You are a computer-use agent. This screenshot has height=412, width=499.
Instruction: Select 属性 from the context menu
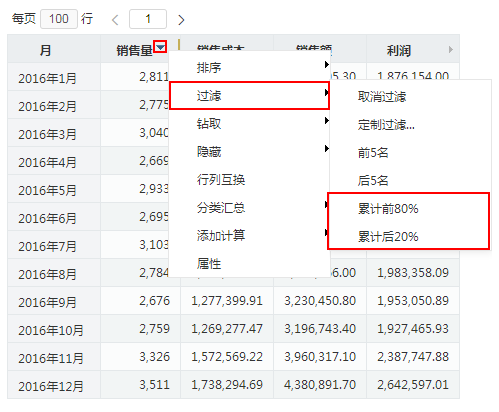coord(249,264)
